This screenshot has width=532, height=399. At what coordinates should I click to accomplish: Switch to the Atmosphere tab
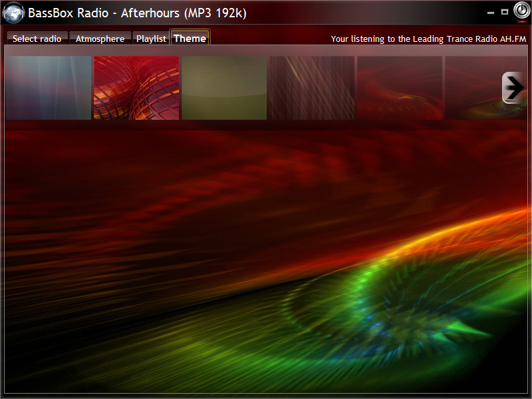100,39
